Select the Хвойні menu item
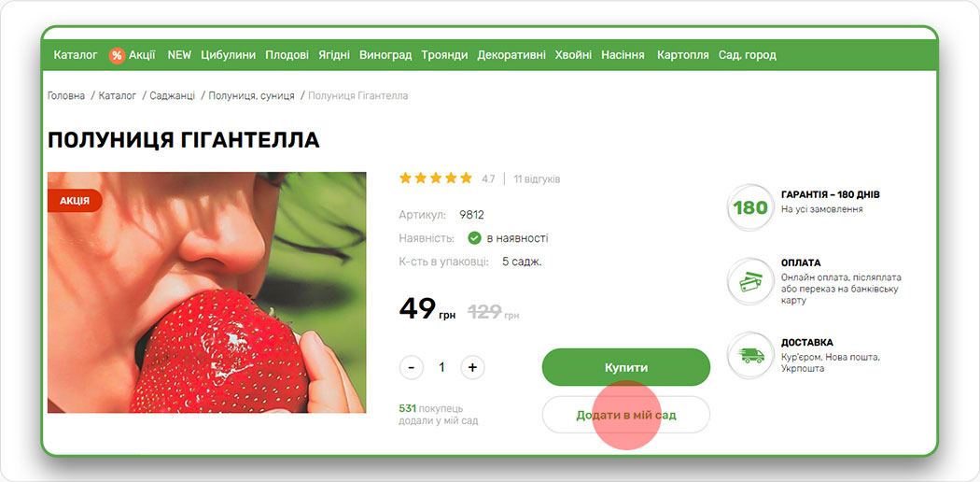Image resolution: width=980 pixels, height=482 pixels. 573,55
